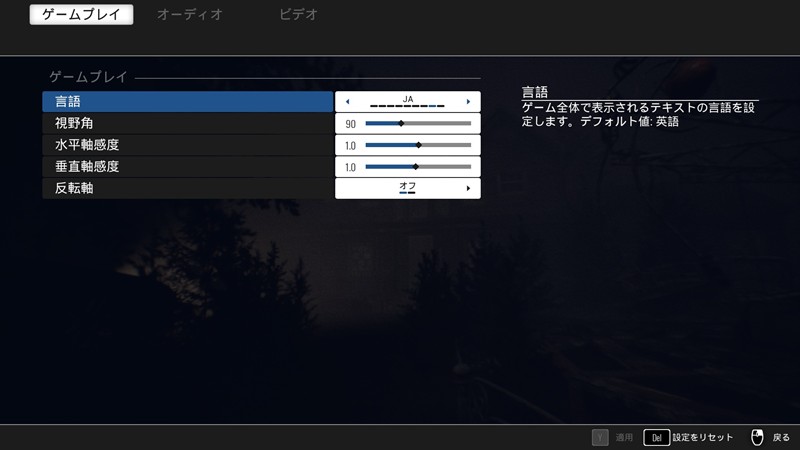Click the mouse icon for back
The height and width of the screenshot is (450, 800).
(x=757, y=437)
